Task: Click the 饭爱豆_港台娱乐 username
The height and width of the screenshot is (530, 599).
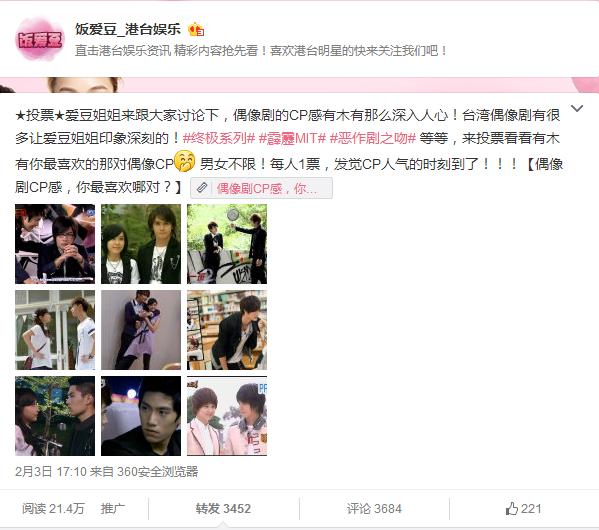Action: tap(128, 29)
